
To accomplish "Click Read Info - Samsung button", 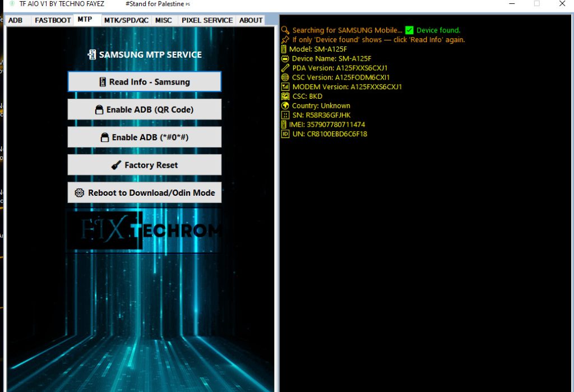I will point(145,82).
